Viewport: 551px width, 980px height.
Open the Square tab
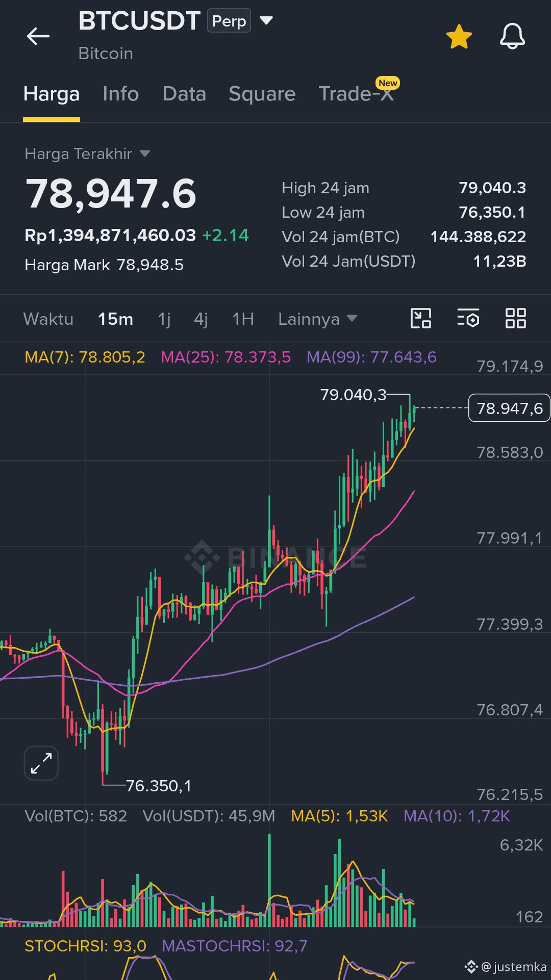[x=262, y=94]
